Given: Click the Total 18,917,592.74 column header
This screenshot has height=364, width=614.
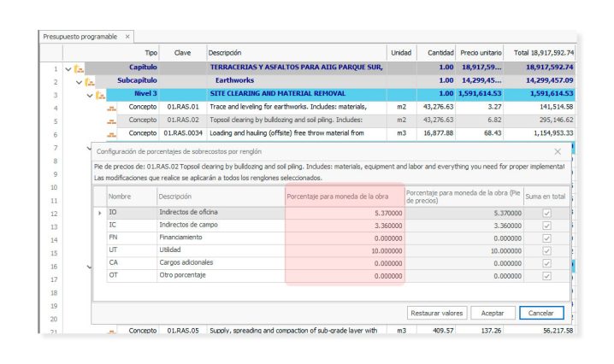Looking at the screenshot, I should [x=540, y=53].
